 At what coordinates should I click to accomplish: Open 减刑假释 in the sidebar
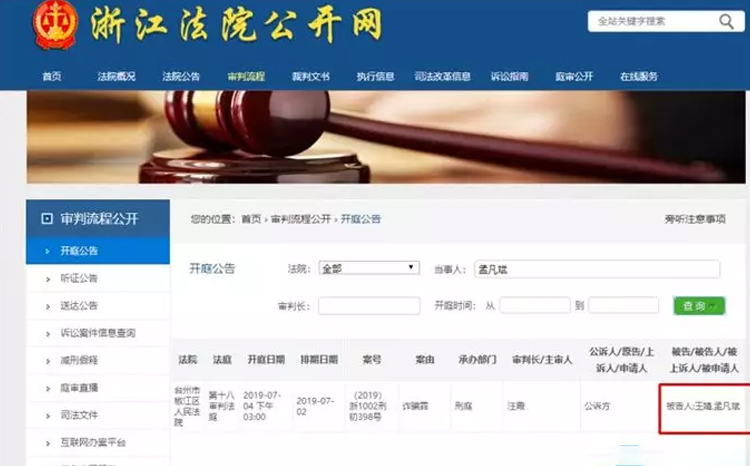click(98, 360)
